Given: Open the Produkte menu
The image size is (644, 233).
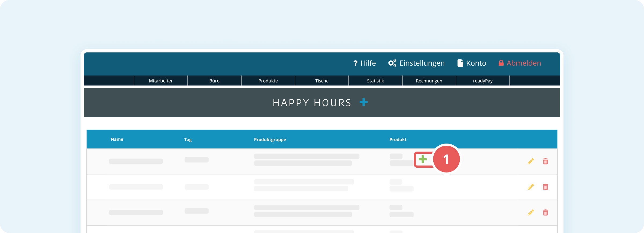Looking at the screenshot, I should (x=268, y=81).
